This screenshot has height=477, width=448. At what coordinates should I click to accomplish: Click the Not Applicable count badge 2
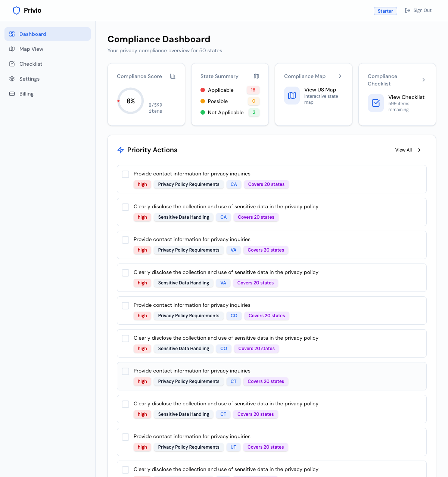[x=254, y=112]
